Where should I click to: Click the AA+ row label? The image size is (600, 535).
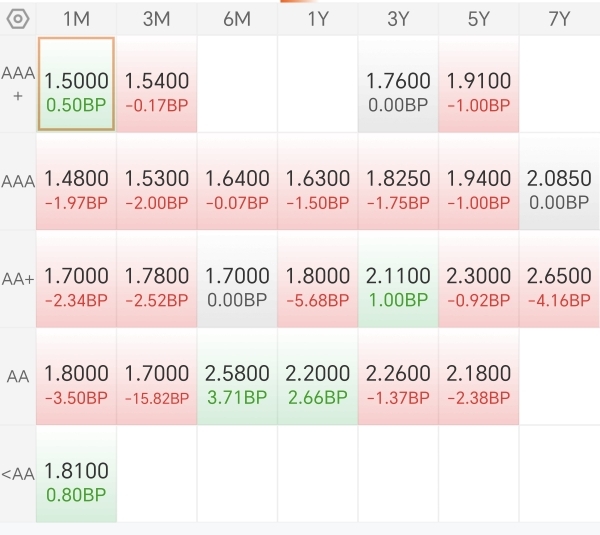[x=18, y=279]
